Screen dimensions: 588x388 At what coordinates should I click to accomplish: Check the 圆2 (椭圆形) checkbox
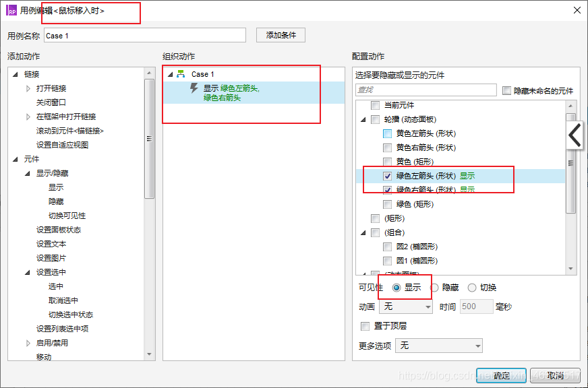(387, 247)
